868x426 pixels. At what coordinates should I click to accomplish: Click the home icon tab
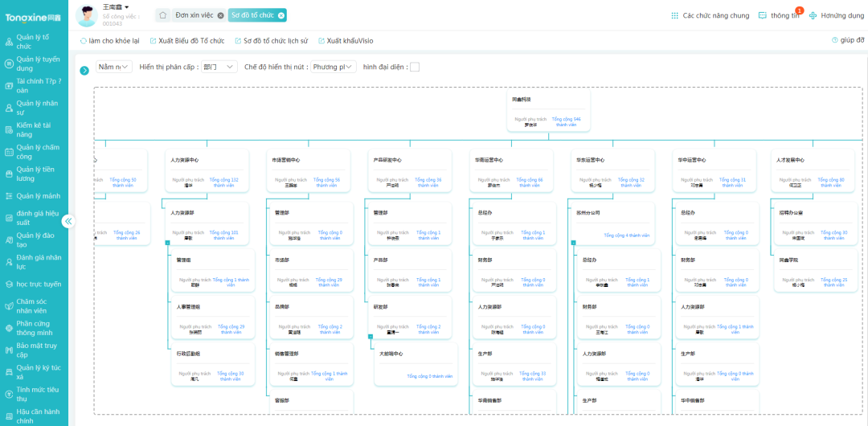coord(162,15)
